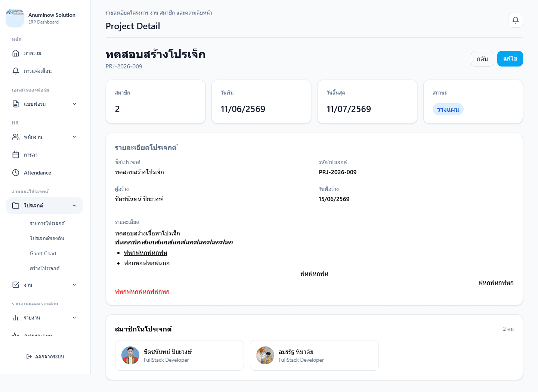Click the bar chart icon for รายงาน
The image size is (538, 392).
[x=16, y=318]
